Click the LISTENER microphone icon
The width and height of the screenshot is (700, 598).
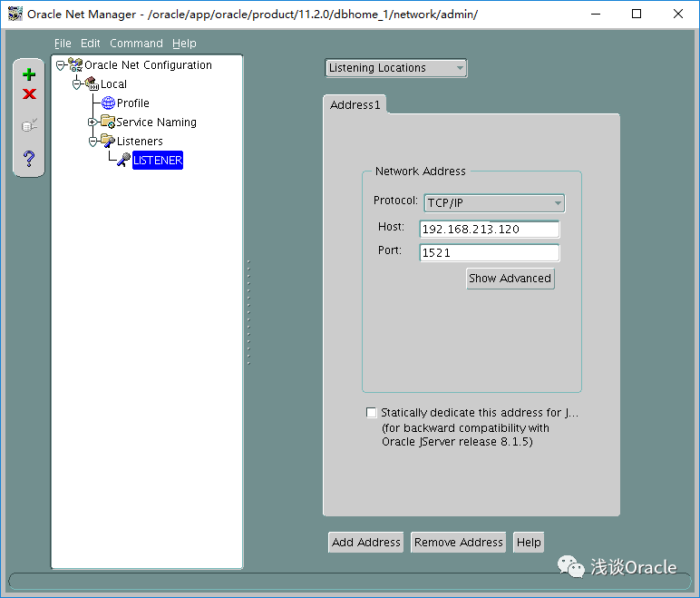point(123,160)
